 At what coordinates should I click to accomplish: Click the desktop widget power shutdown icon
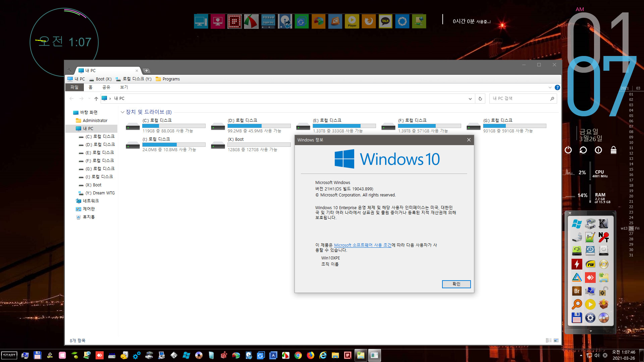pos(568,150)
